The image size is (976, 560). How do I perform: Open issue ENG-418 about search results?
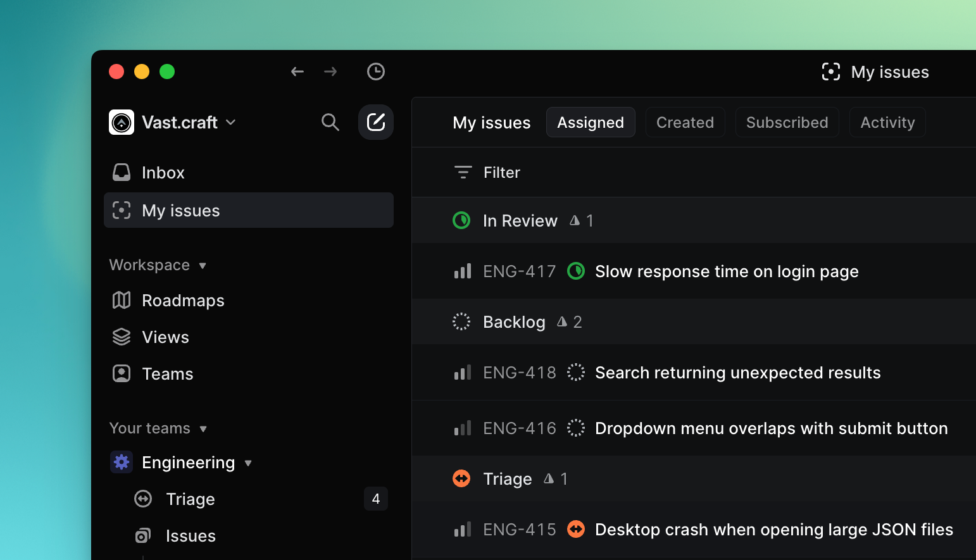click(737, 373)
